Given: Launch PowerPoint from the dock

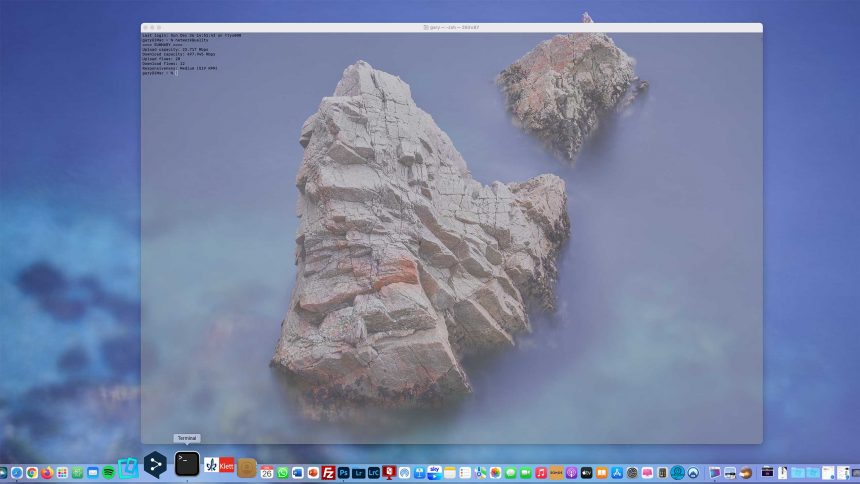Looking at the screenshot, I should pos(313,472).
